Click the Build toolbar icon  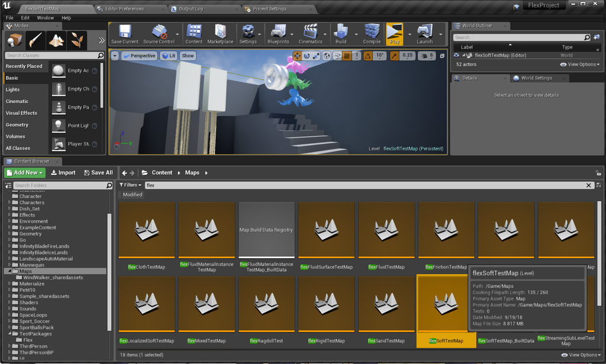click(x=341, y=34)
